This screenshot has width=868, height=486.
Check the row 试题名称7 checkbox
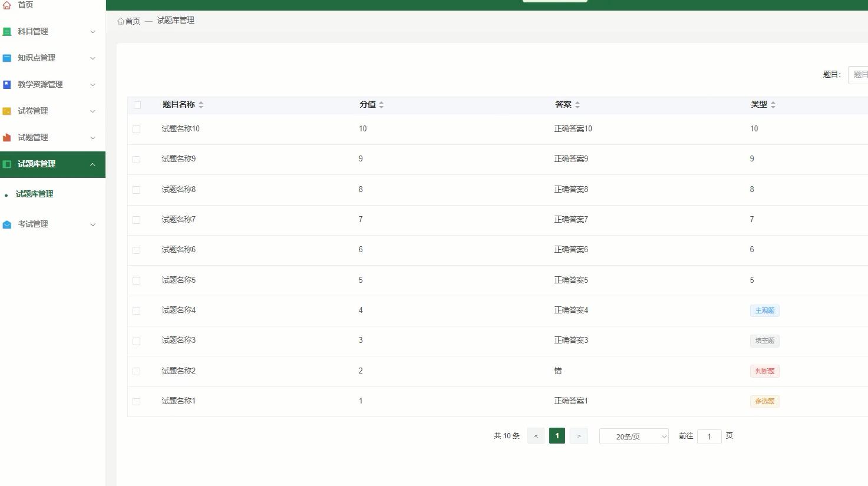(x=137, y=220)
